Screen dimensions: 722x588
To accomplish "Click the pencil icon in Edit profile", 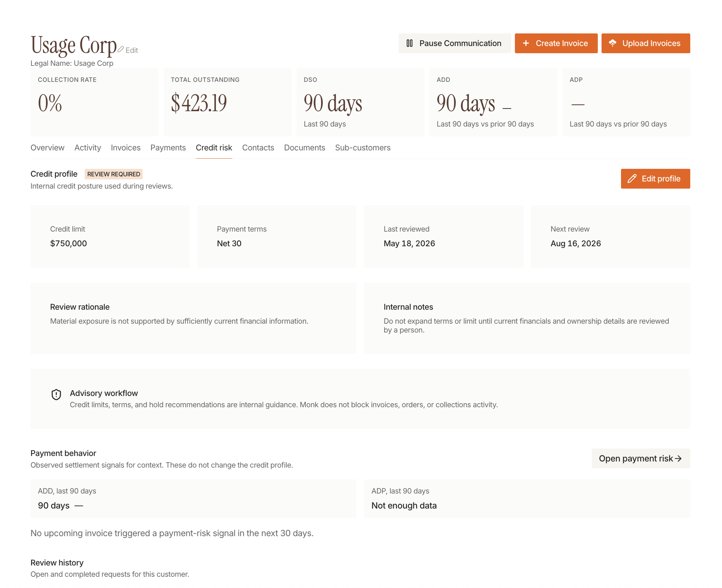I will click(x=632, y=179).
